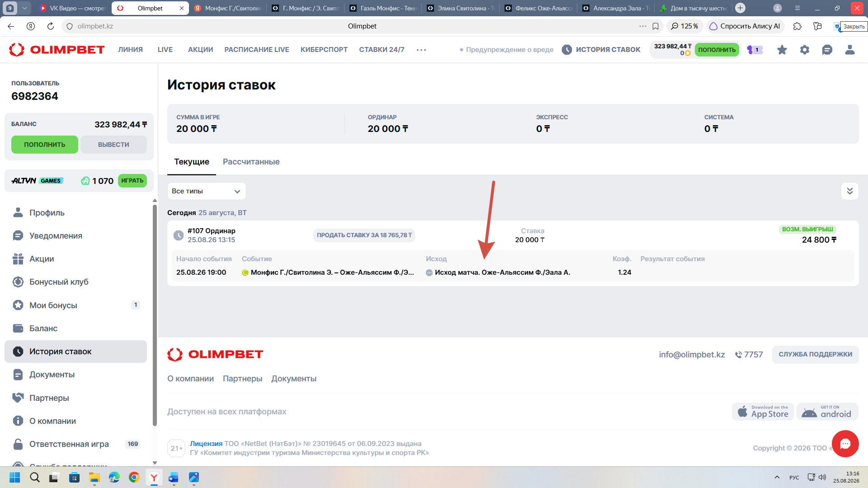This screenshot has height=488, width=868.
Task: Click the header ПОПОЛНИТЬ button
Action: coord(717,50)
